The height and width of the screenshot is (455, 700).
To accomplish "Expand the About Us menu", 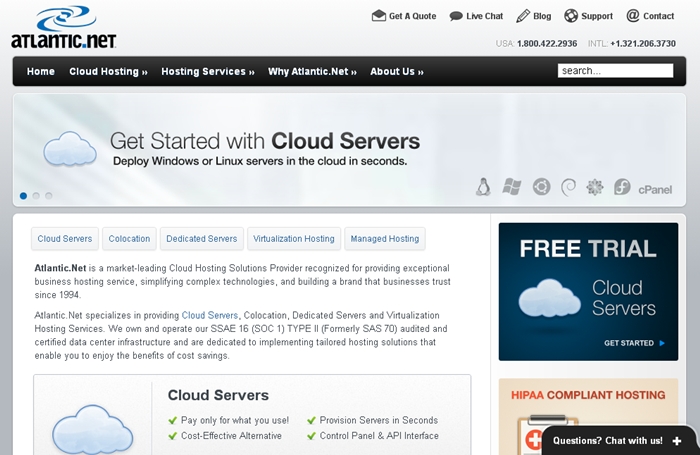I will (396, 71).
